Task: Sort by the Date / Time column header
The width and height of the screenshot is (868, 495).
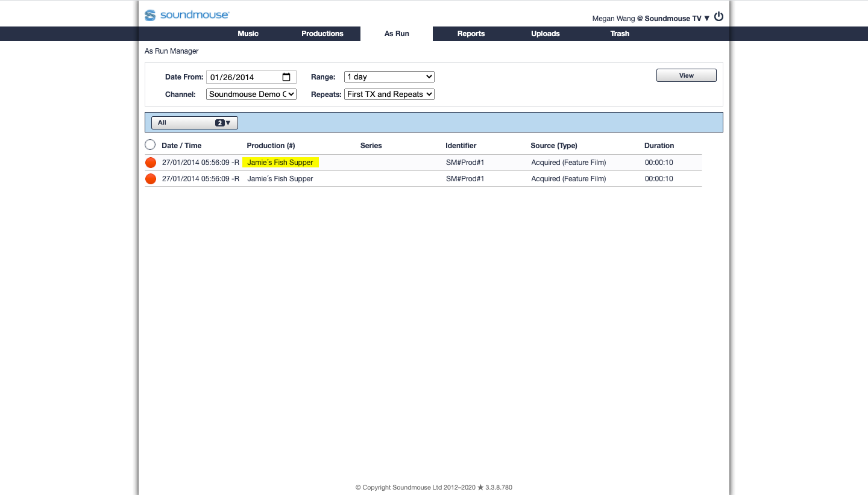Action: [181, 146]
